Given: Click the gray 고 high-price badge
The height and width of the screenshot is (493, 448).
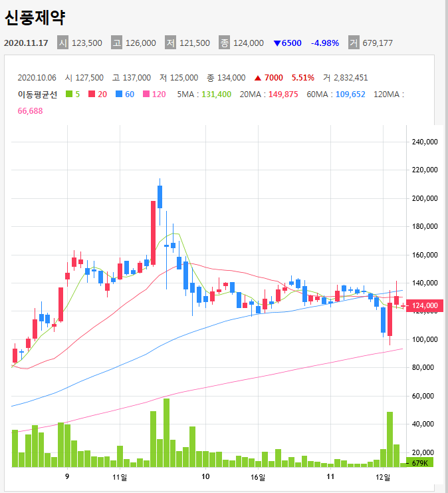Looking at the screenshot, I should [116, 43].
